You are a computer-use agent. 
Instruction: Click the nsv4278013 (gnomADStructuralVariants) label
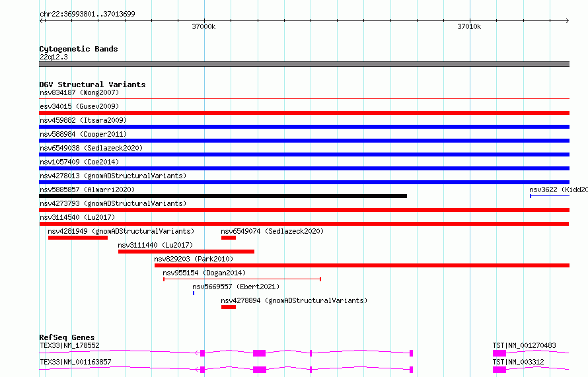113,176
